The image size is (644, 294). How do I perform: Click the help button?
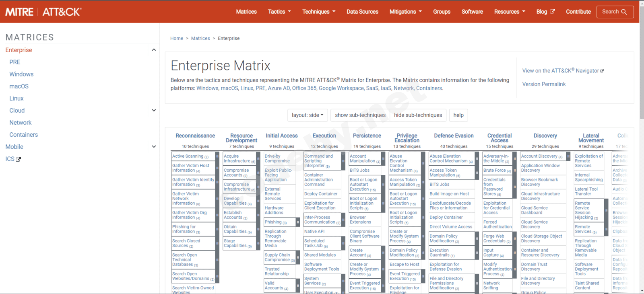458,115
